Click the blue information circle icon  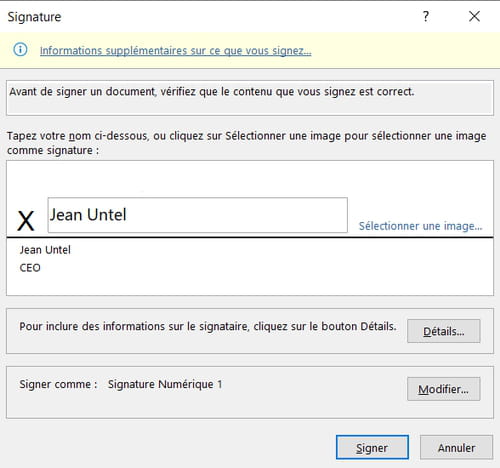(20, 50)
